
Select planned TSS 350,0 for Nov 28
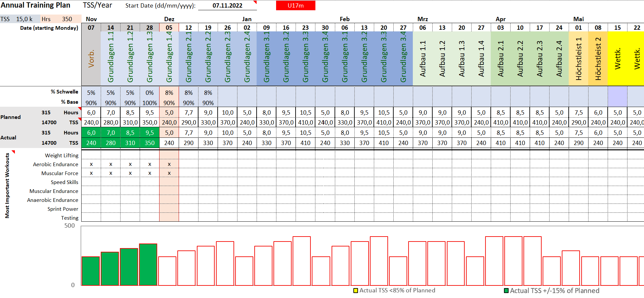click(x=150, y=122)
